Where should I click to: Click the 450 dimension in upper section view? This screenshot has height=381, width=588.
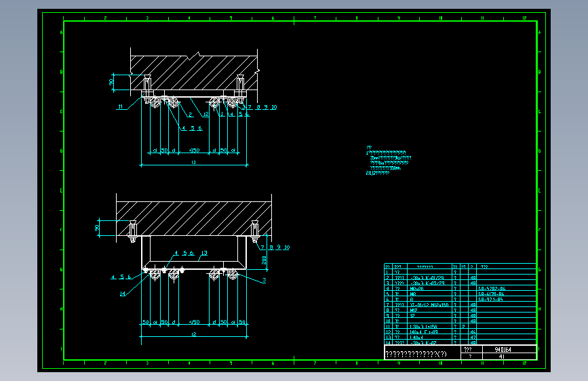click(194, 151)
